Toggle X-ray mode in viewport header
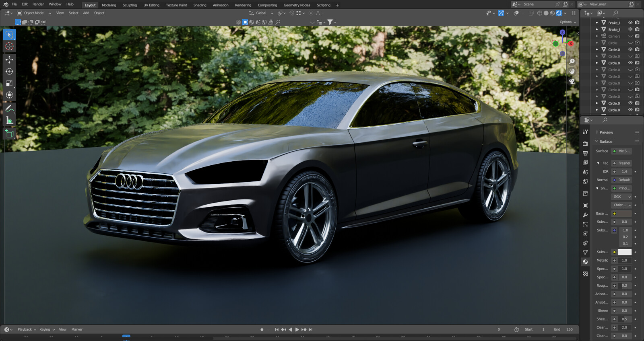Image resolution: width=644 pixels, height=341 pixels. coord(531,13)
